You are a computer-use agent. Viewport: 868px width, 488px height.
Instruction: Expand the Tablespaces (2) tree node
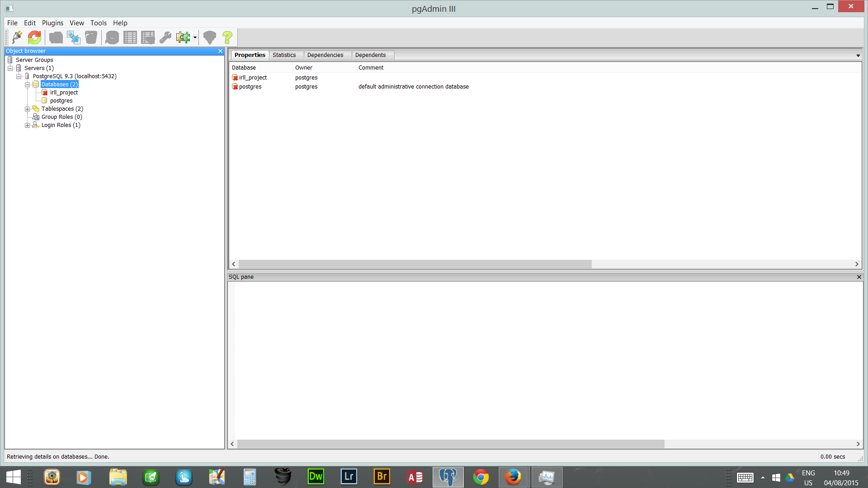coord(28,109)
